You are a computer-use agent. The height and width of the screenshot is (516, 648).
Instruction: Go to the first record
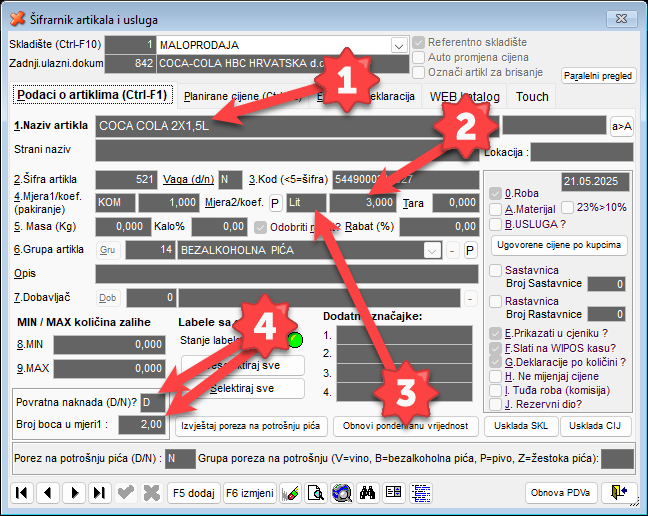pyautogui.click(x=21, y=492)
